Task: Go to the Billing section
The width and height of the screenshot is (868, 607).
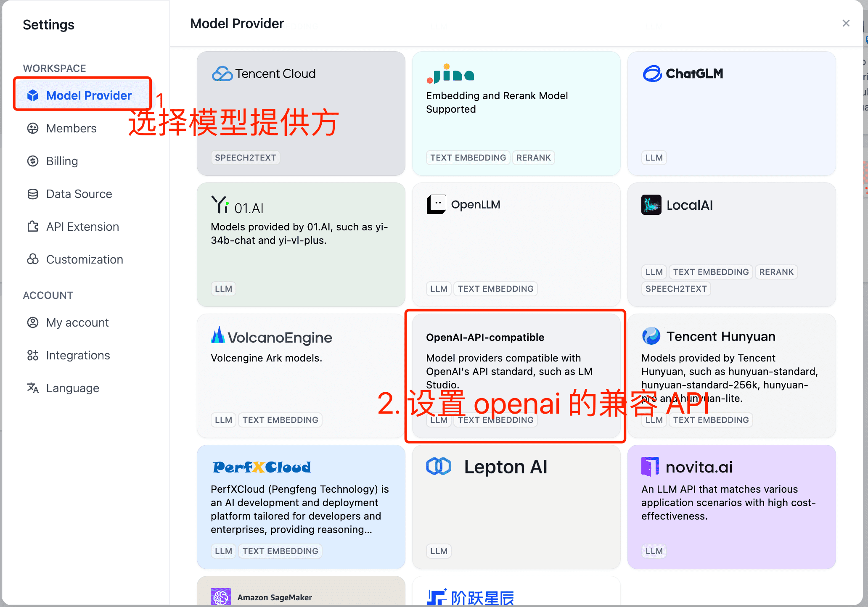Action: 62,161
